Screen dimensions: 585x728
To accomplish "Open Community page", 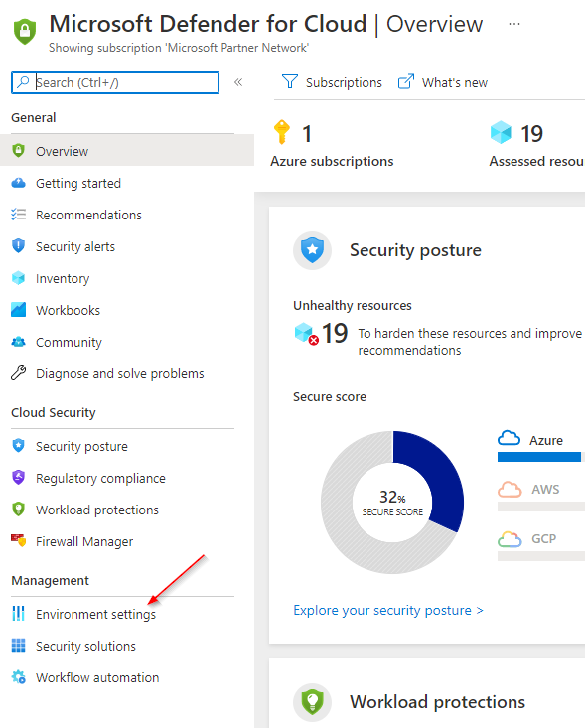I will pyautogui.click(x=69, y=343).
